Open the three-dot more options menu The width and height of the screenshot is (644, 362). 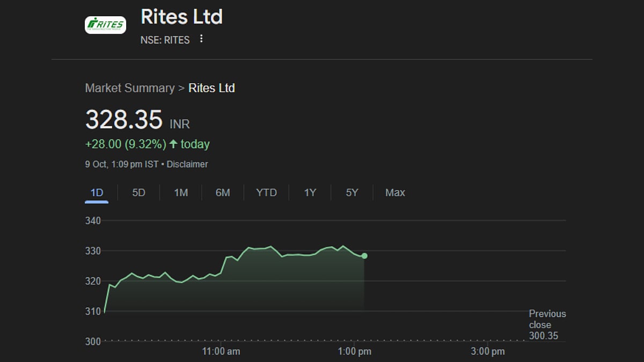201,39
